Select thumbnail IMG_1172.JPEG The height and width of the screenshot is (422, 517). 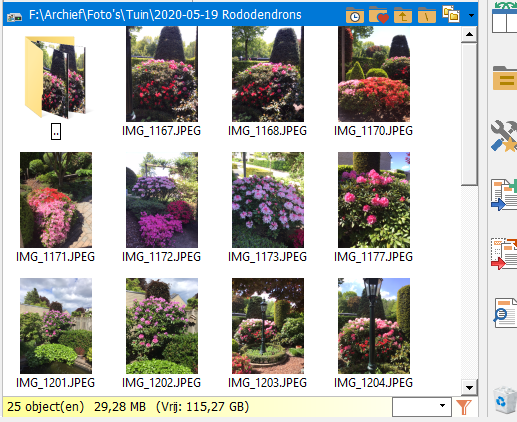pos(162,207)
